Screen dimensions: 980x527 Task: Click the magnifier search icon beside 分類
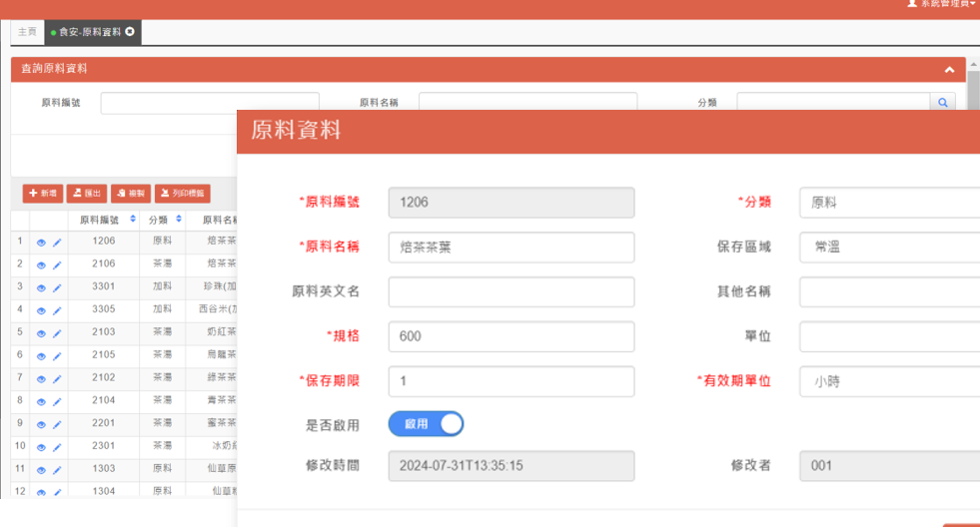pyautogui.click(x=942, y=103)
